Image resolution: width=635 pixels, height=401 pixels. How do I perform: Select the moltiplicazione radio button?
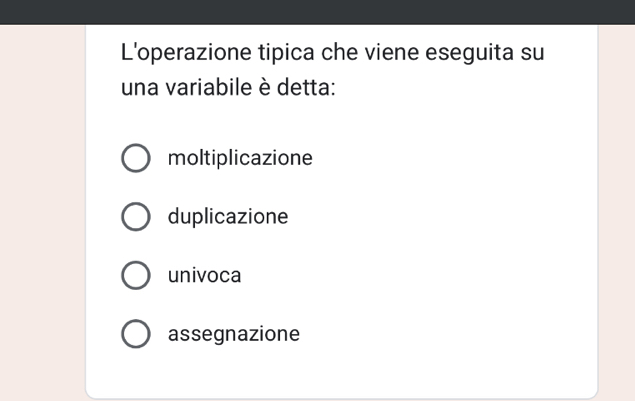pyautogui.click(x=136, y=159)
